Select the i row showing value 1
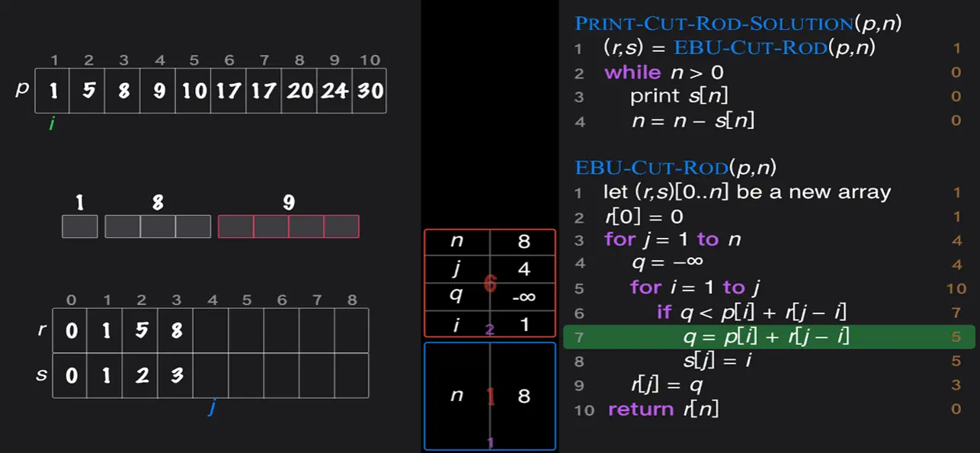The image size is (980, 453). [490, 325]
